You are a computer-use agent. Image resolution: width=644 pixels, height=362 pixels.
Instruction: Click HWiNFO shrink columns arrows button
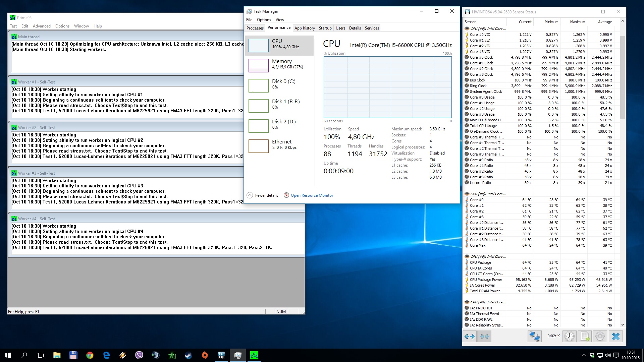coord(484,336)
